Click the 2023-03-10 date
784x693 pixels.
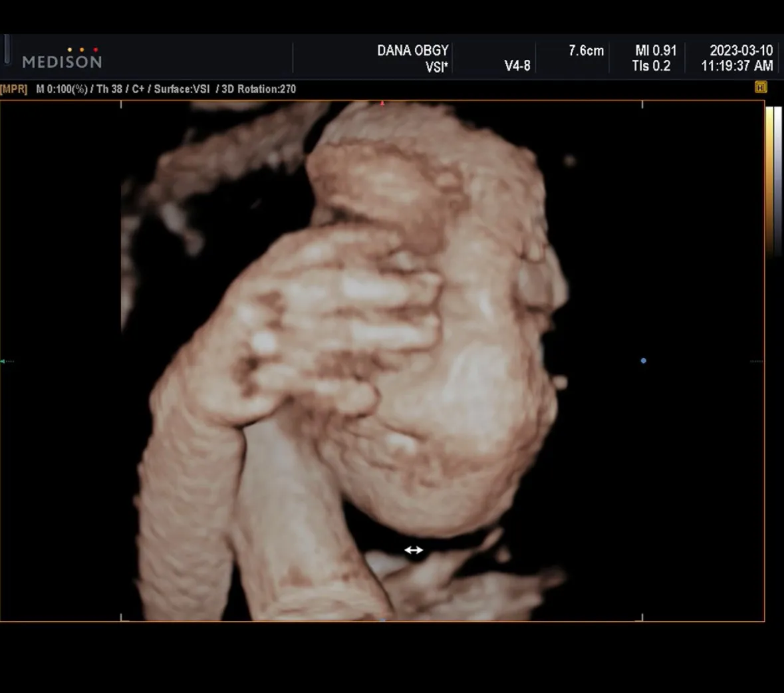(x=741, y=51)
